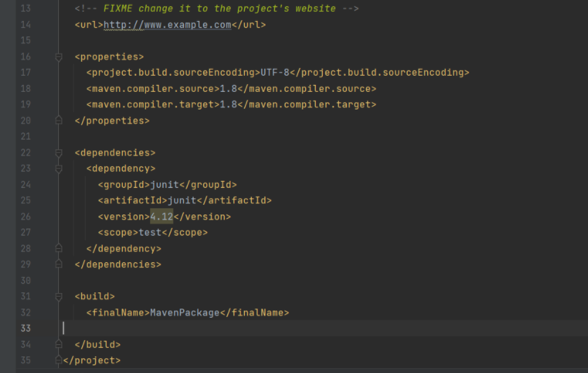
Task: Click closing finalName tag
Action: click(x=255, y=313)
